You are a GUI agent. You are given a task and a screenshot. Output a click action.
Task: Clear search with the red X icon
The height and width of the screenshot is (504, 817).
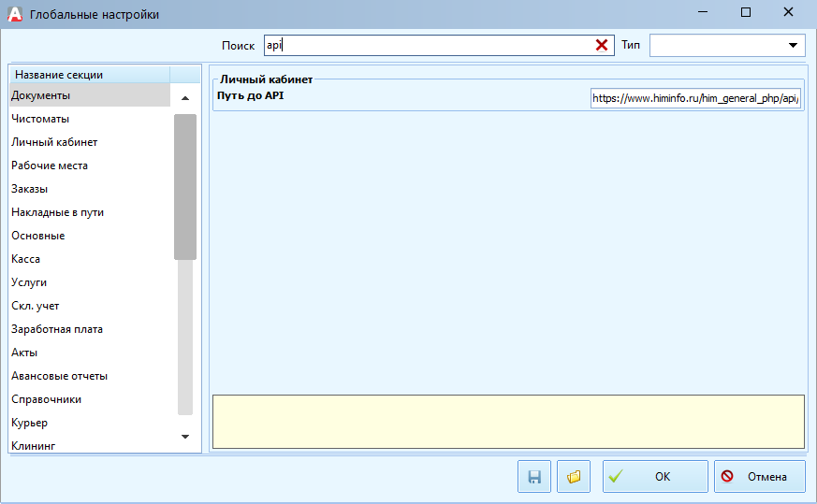click(x=602, y=45)
